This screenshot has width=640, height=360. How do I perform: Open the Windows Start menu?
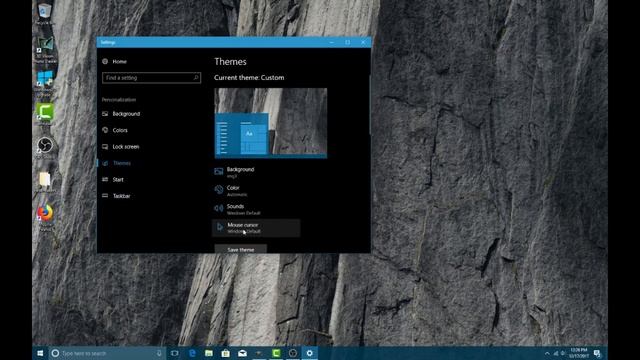coord(40,353)
